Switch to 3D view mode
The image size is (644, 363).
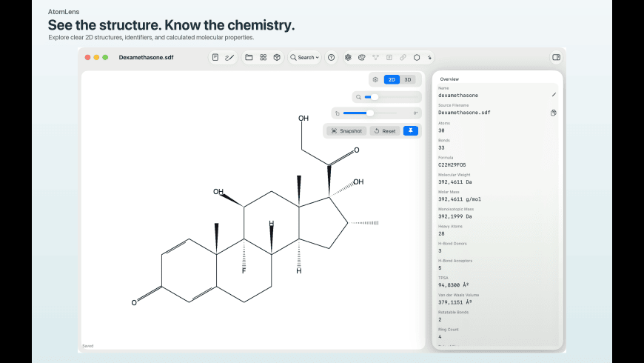pyautogui.click(x=407, y=80)
